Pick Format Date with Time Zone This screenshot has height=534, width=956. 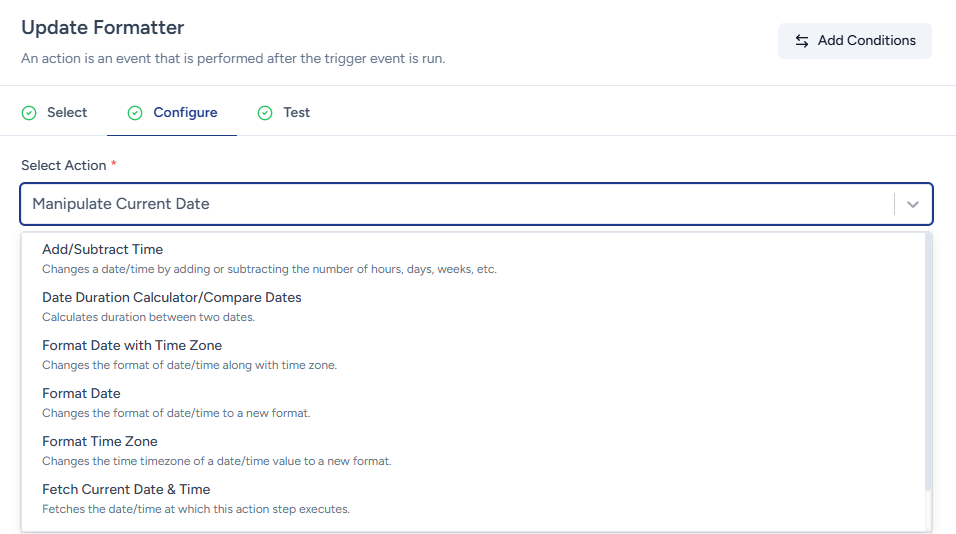pos(132,346)
